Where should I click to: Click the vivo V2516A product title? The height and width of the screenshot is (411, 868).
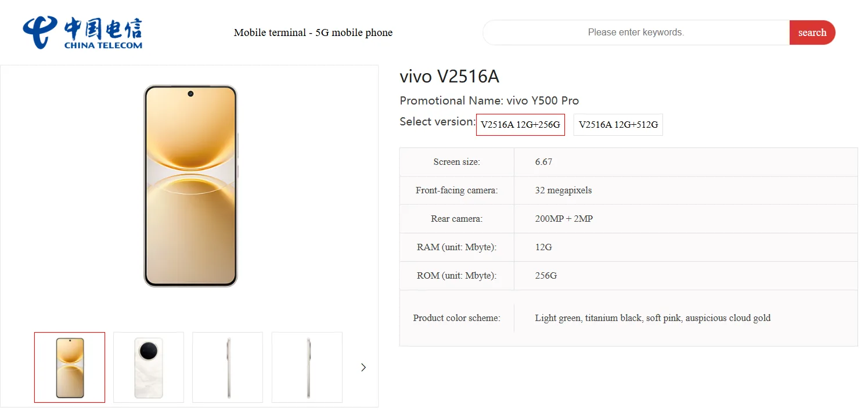(x=449, y=76)
